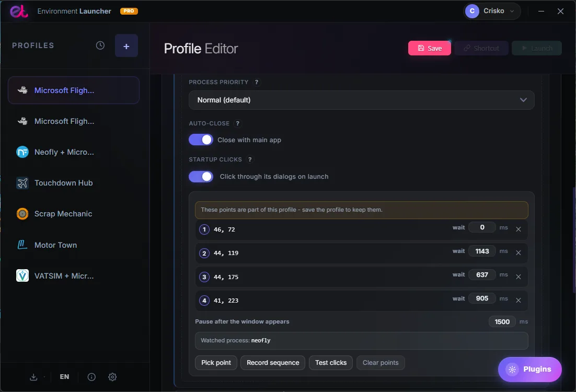Click the PRO badge in the title bar
The image size is (576, 392).
(129, 11)
